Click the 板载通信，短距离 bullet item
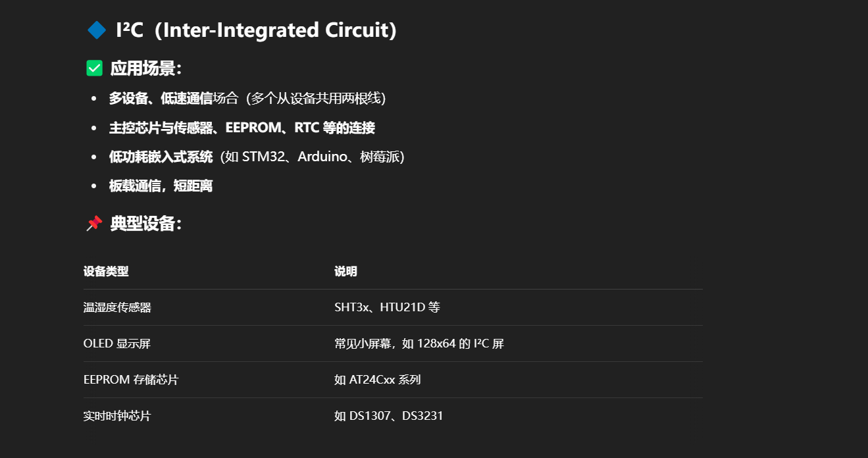Screen dimensions: 868x458 (161, 186)
